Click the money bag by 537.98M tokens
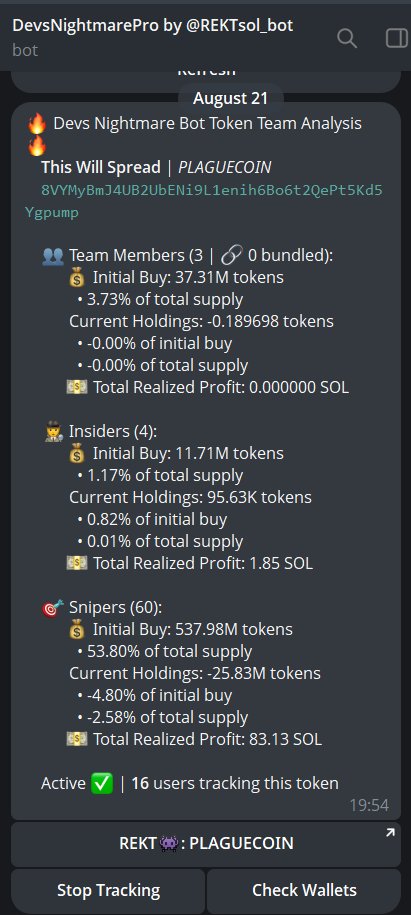This screenshot has height=915, width=411. (x=77, y=630)
